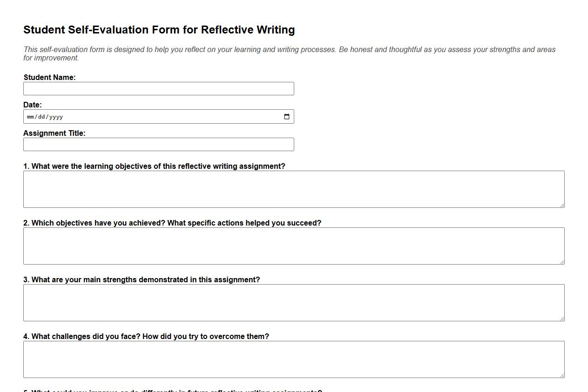The height and width of the screenshot is (392, 588).
Task: Click the learning objectives answer box
Action: click(293, 189)
